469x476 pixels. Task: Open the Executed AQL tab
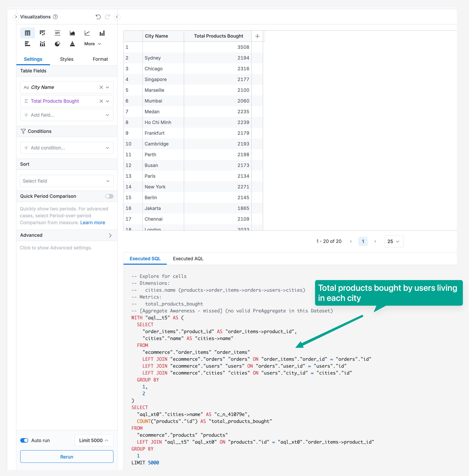coord(188,258)
